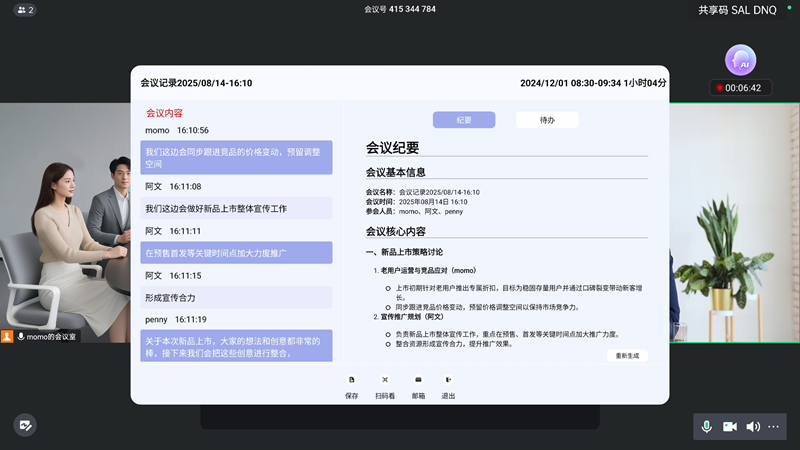The width and height of the screenshot is (800, 450).
Task: Switch to the 待办 tab
Action: (x=547, y=120)
